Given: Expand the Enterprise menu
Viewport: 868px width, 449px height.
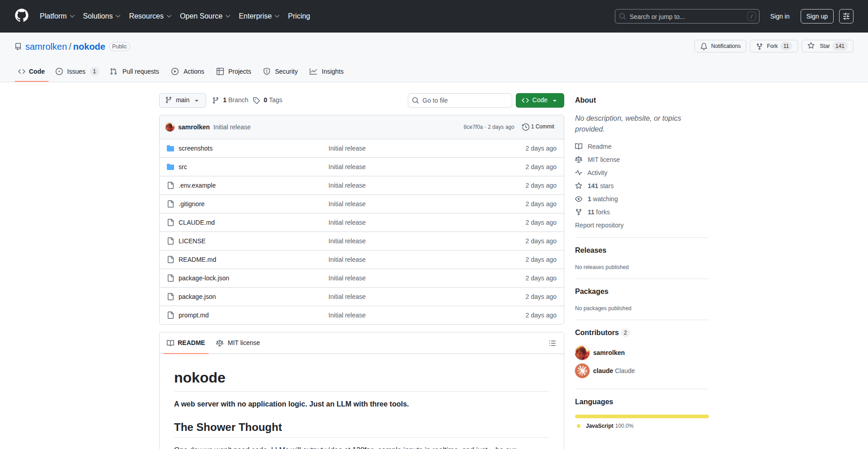Looking at the screenshot, I should 259,16.
